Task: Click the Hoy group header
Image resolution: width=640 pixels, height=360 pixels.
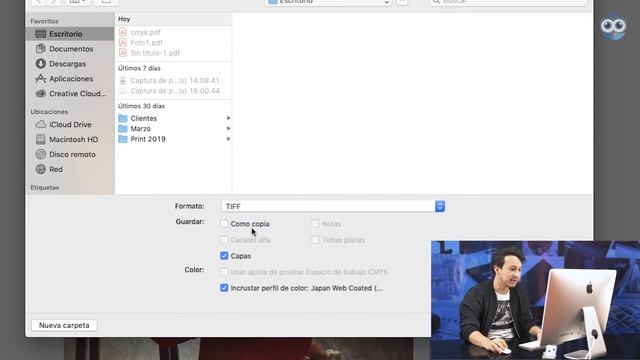Action: 124,19
